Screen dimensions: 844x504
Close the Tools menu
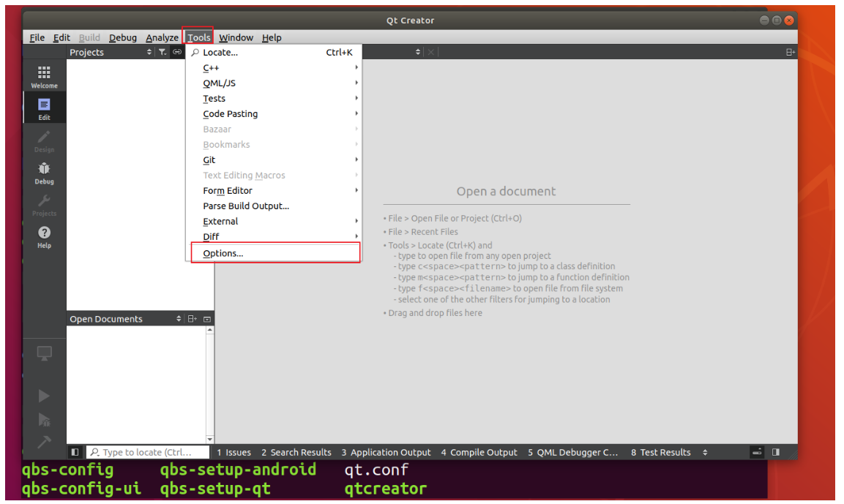(x=198, y=37)
